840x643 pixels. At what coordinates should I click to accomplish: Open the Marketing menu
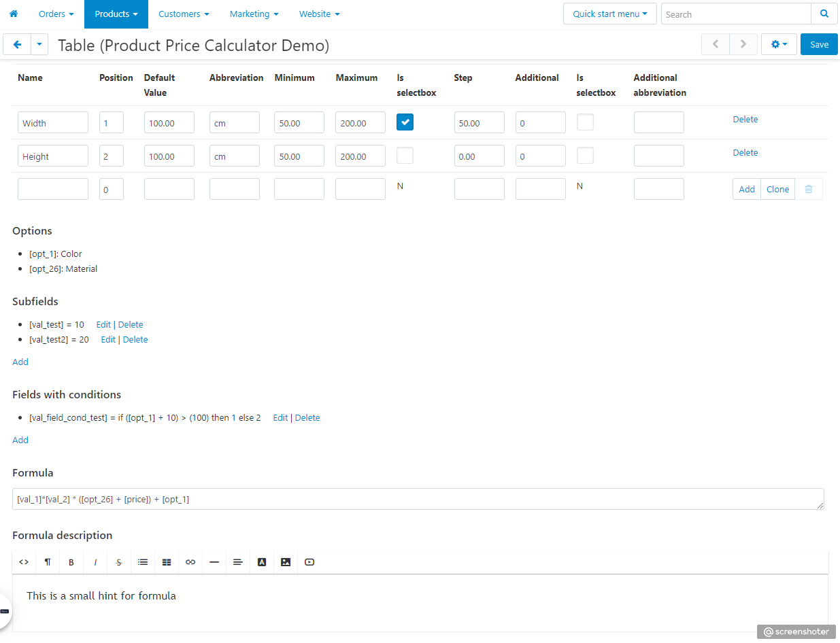click(x=254, y=14)
